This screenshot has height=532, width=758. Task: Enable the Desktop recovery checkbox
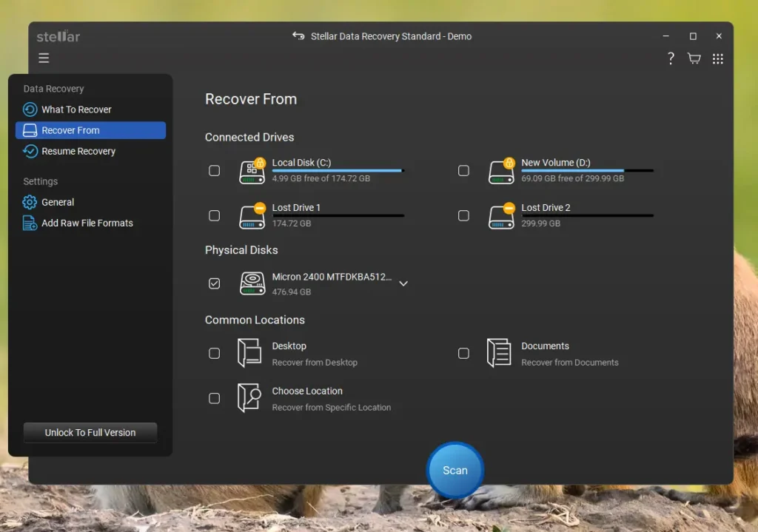(x=214, y=353)
